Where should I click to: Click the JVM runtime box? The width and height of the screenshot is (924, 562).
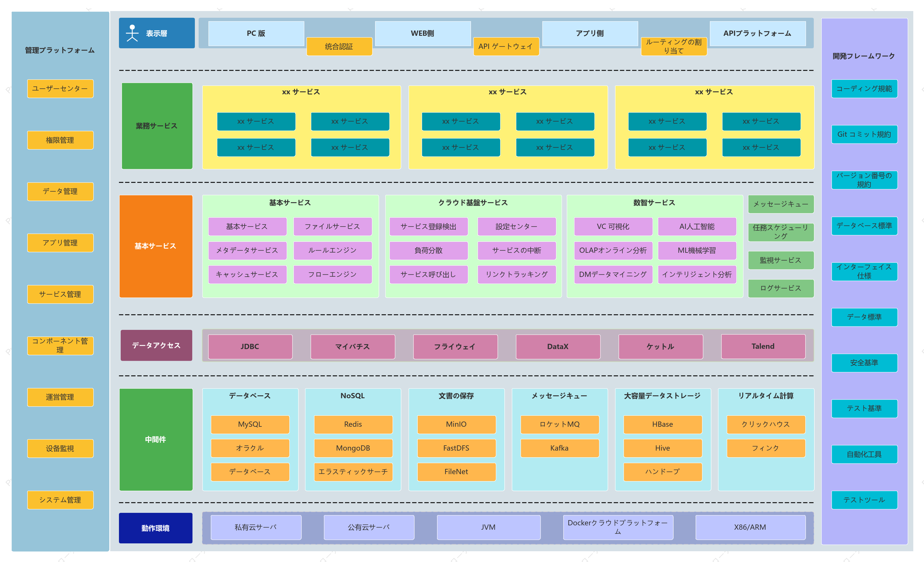[488, 527]
